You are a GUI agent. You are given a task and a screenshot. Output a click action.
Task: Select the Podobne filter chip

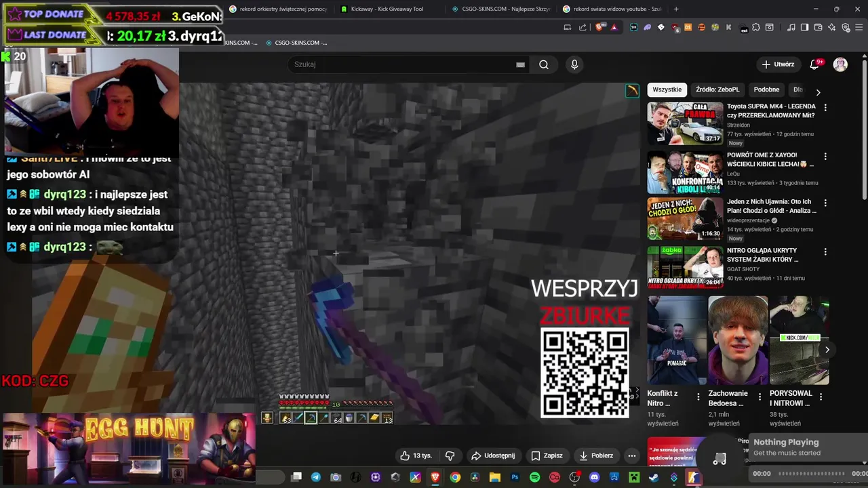[766, 89]
